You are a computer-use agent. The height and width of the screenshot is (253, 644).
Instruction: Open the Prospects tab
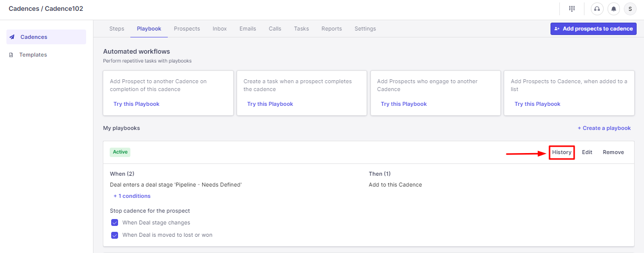[187, 29]
